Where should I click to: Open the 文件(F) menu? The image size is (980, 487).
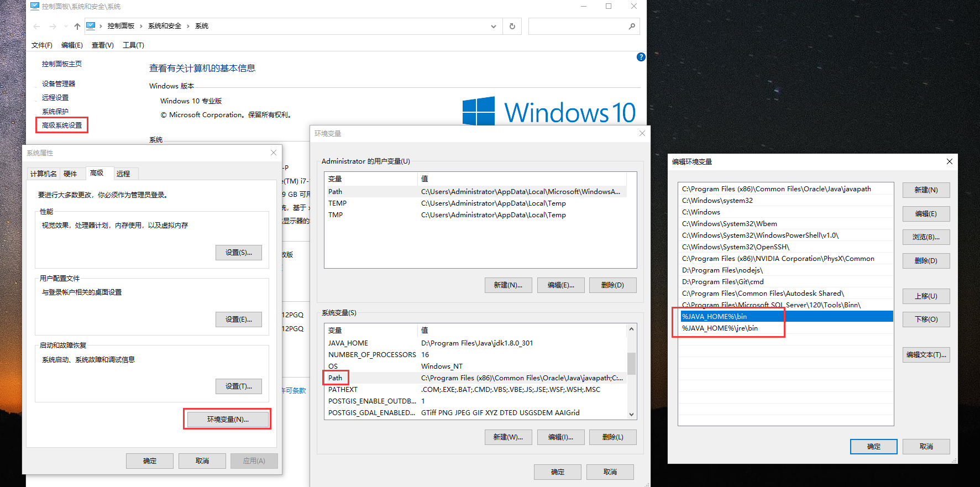(x=42, y=45)
